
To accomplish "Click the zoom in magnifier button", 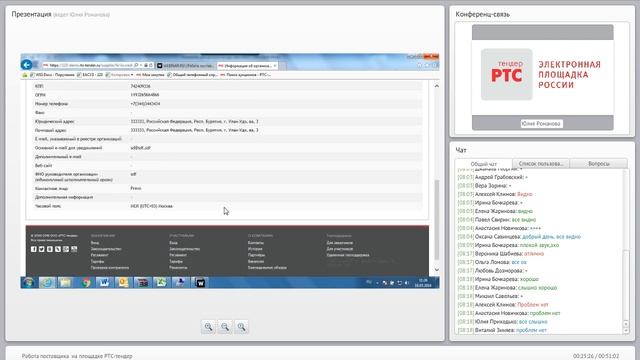I will coord(208,327).
